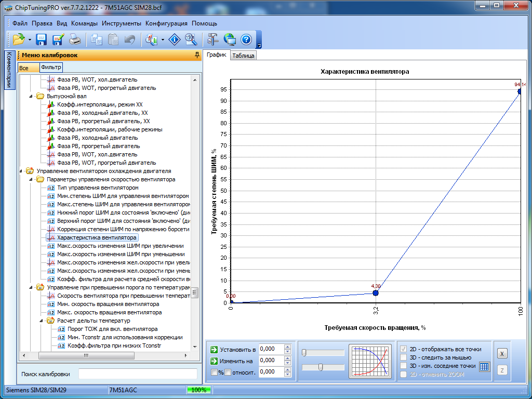Collapse the 'Выпускной вал' folder node
Image resolution: width=532 pixels, height=399 pixels.
coord(32,96)
